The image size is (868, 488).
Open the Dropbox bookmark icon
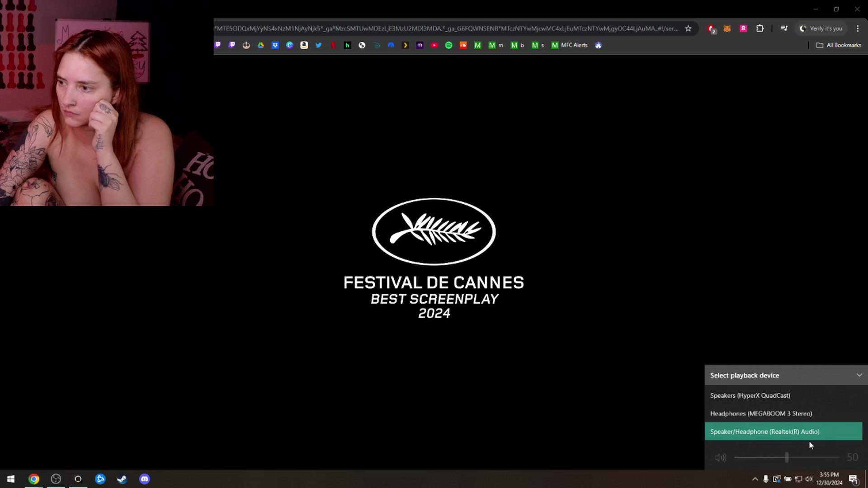(x=275, y=45)
